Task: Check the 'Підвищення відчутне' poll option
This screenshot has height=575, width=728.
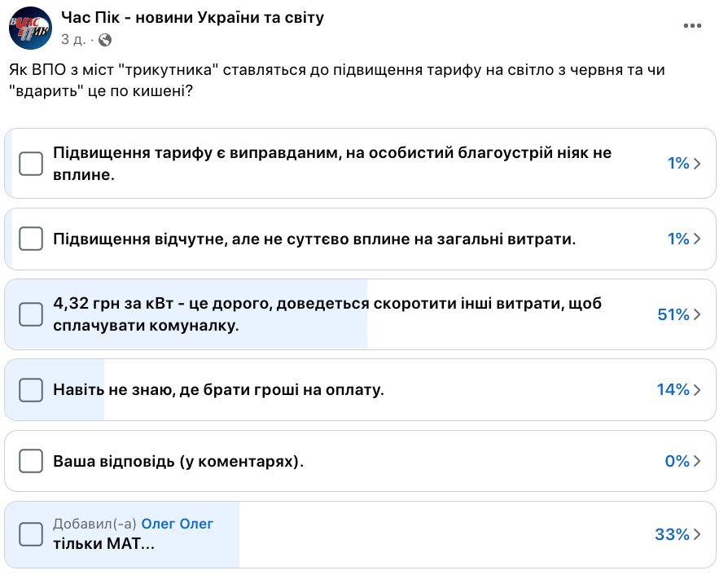Action: (x=31, y=239)
